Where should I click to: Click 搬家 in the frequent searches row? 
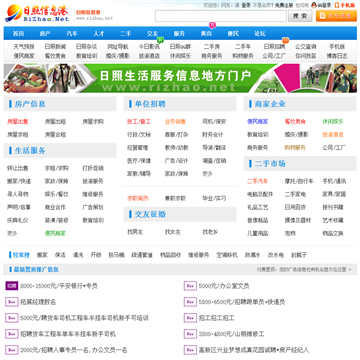pos(42,255)
